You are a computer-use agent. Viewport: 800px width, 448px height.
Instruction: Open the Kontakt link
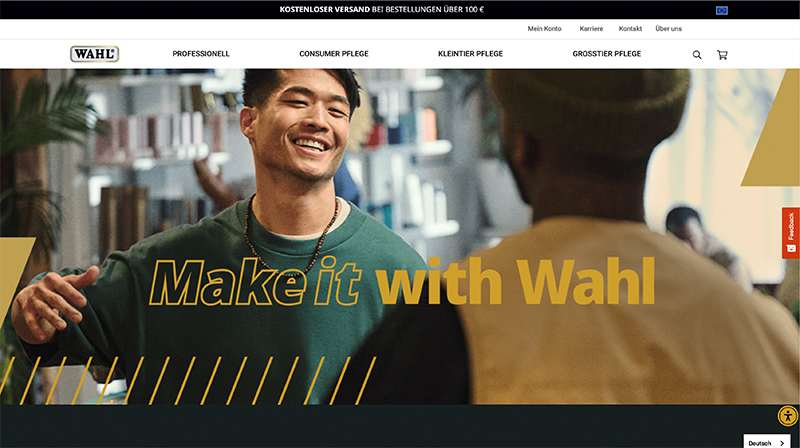630,29
